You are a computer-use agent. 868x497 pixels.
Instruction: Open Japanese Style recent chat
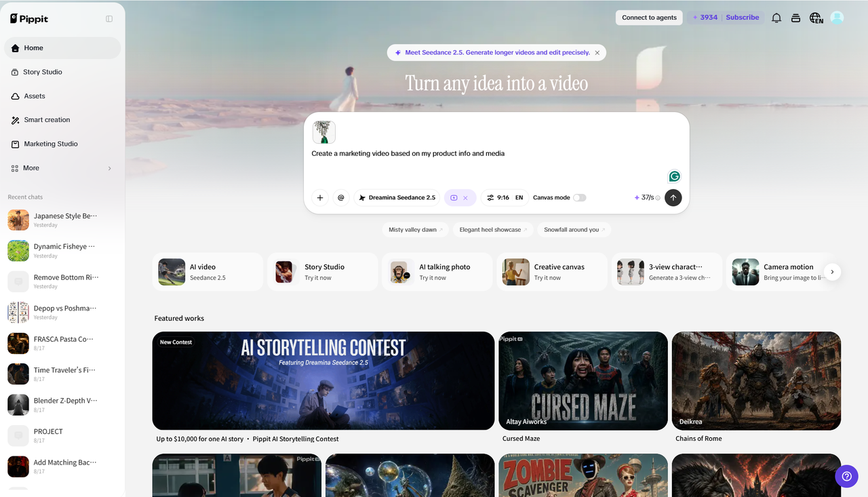click(62, 220)
